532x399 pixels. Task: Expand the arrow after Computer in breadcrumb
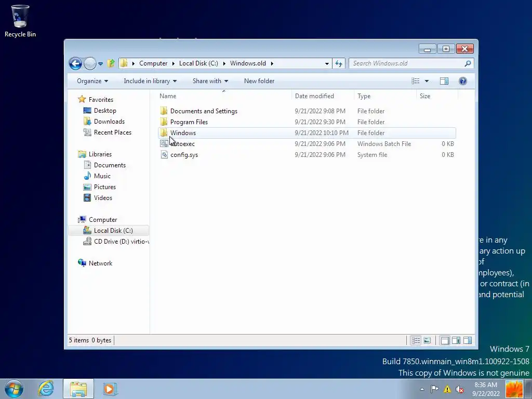point(174,63)
